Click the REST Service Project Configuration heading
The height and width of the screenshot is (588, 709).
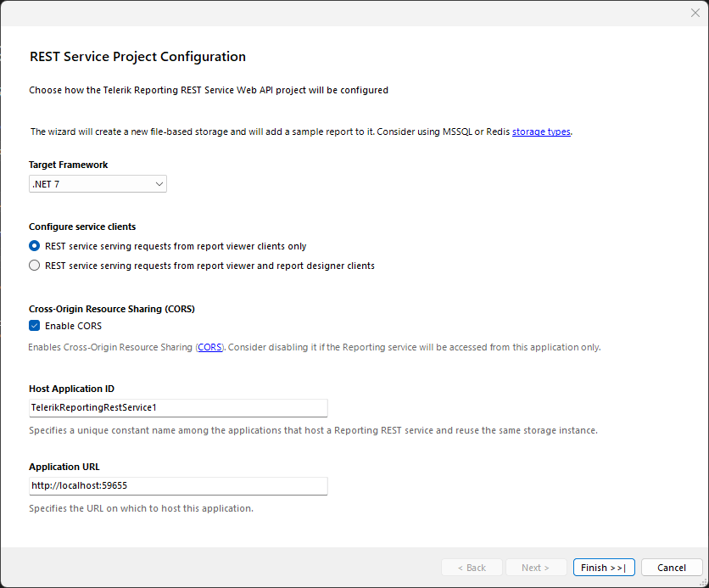(x=137, y=57)
